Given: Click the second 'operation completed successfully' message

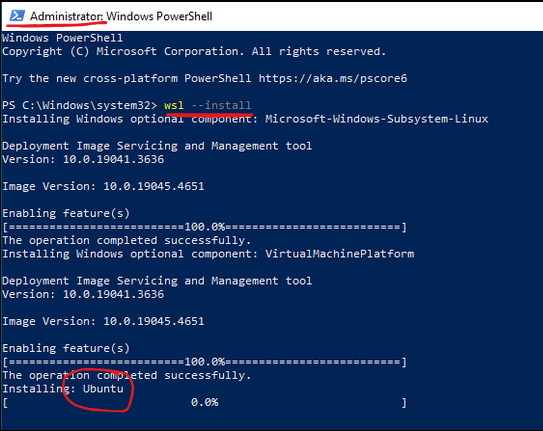Looking at the screenshot, I should click(127, 376).
